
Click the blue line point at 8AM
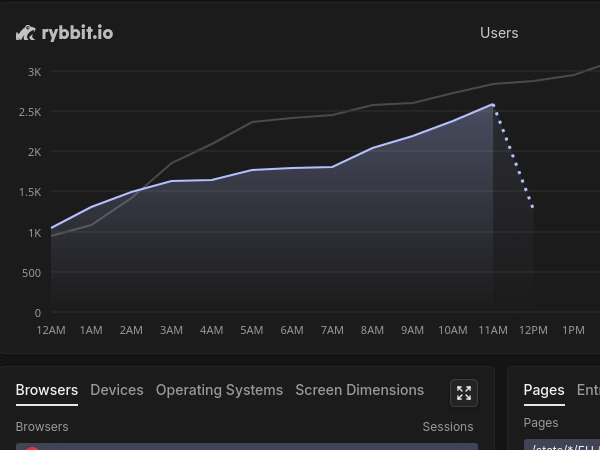click(x=372, y=148)
